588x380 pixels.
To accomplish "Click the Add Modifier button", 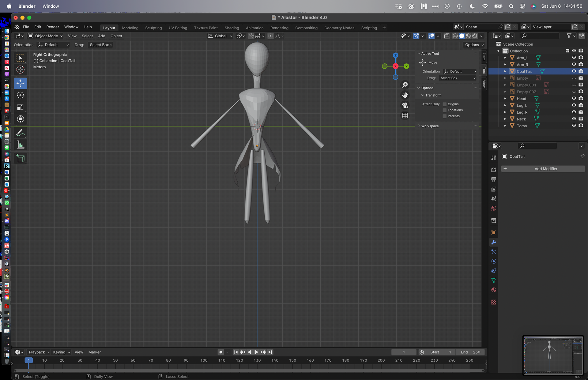I will point(543,169).
